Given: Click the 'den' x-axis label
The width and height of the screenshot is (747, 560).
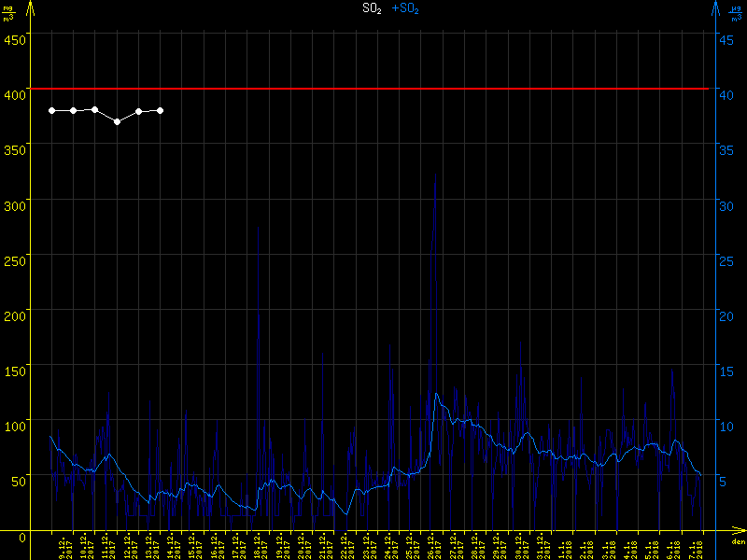Looking at the screenshot, I should pyautogui.click(x=738, y=542).
